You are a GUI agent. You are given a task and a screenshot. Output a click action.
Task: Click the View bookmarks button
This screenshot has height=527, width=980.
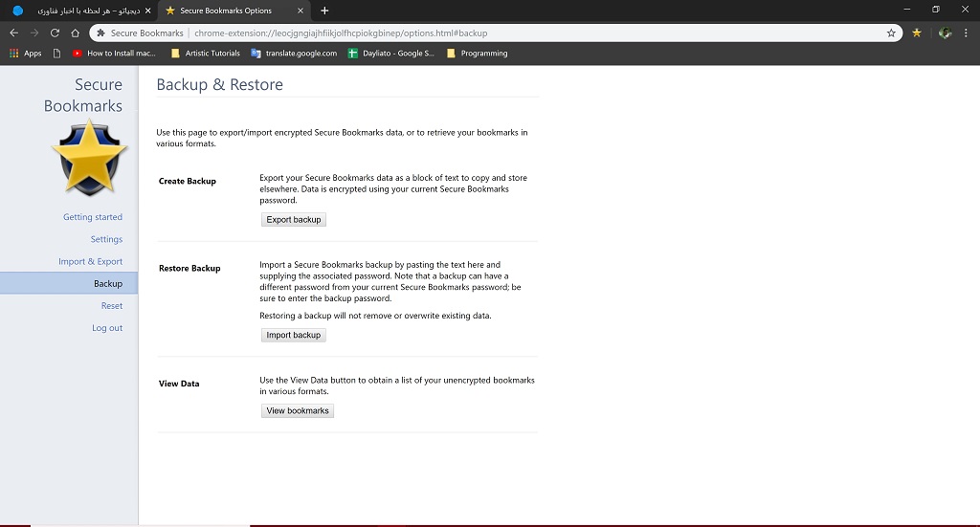[x=298, y=411]
